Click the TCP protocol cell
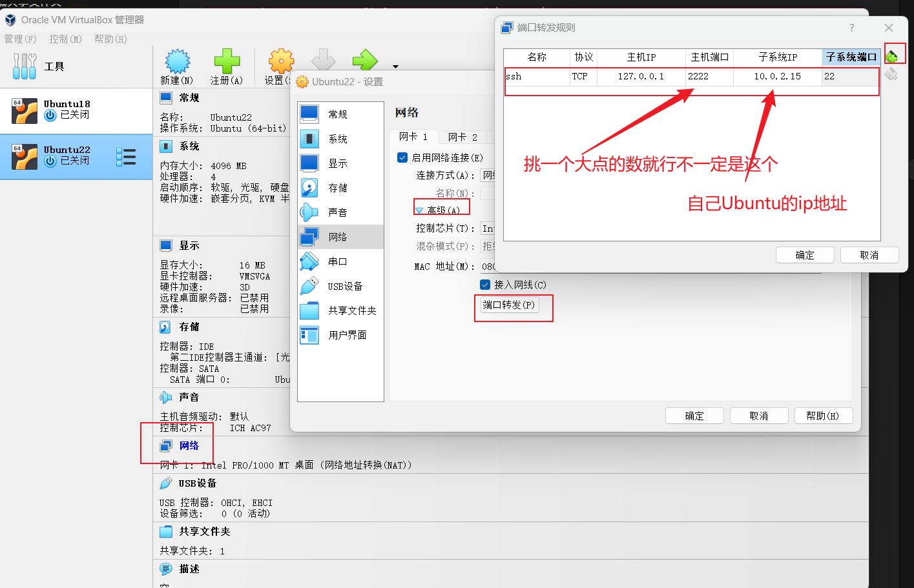The width and height of the screenshot is (914, 588). click(583, 76)
